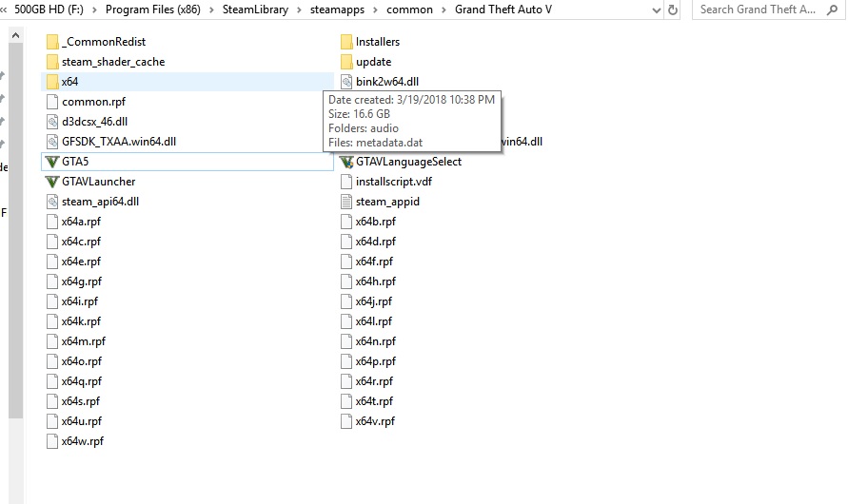The width and height of the screenshot is (848, 504).
Task: Select the x64m.rpf file name
Action: [x=84, y=341]
